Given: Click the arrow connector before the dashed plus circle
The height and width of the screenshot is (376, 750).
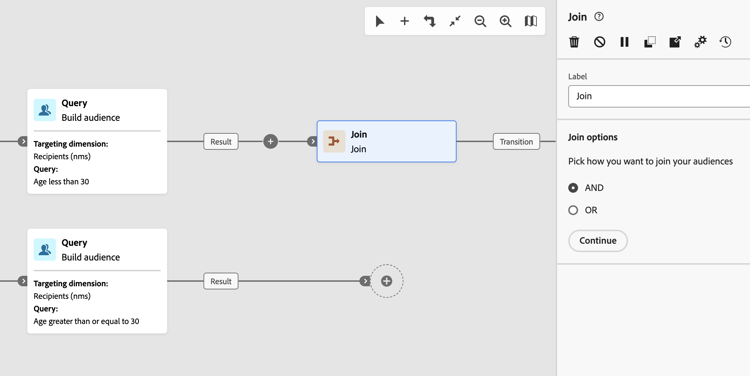Looking at the screenshot, I should tap(365, 281).
